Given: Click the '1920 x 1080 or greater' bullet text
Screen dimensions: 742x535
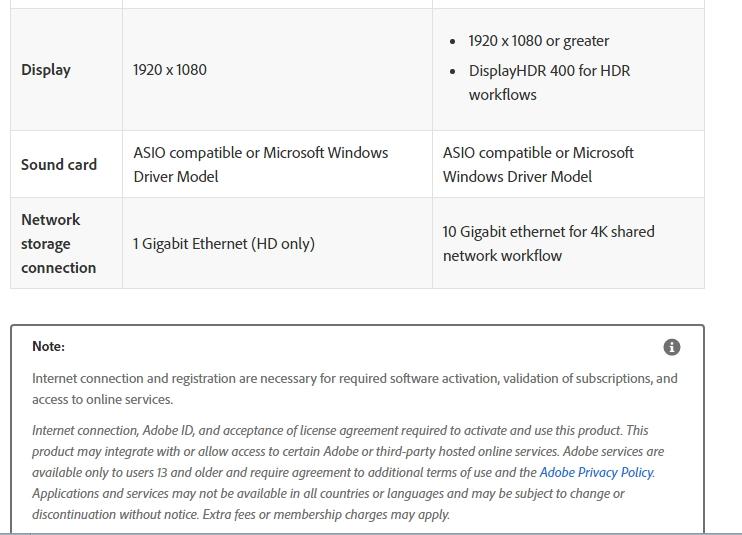Looking at the screenshot, I should (539, 41).
